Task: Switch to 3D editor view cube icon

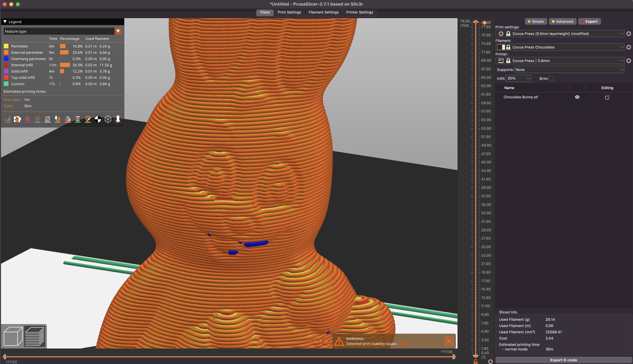Action: pyautogui.click(x=12, y=337)
